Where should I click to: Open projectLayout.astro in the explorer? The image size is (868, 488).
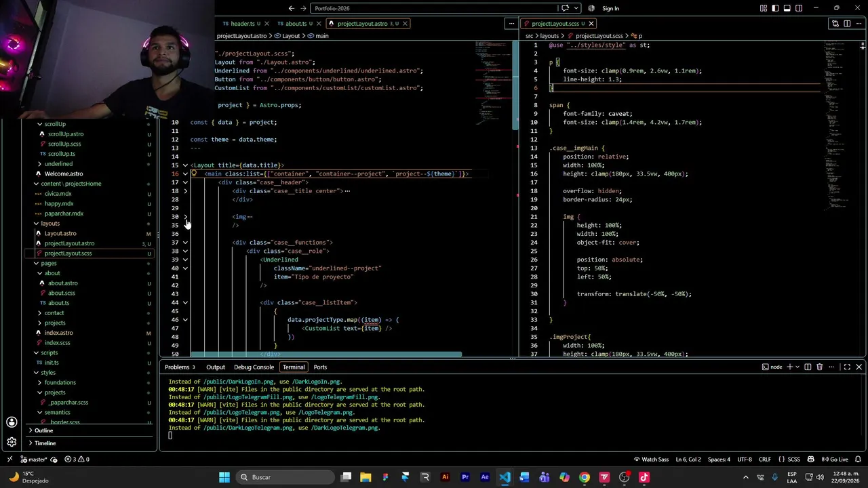[69, 243]
